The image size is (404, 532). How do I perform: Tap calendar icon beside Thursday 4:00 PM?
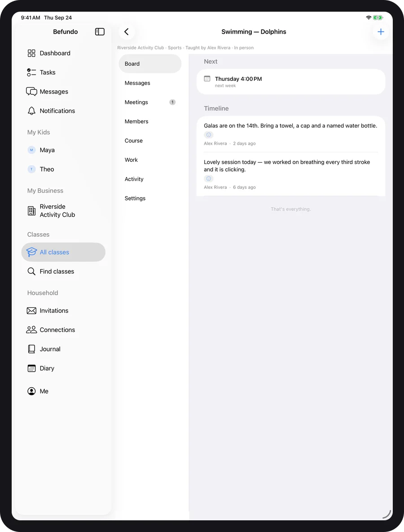pyautogui.click(x=207, y=79)
